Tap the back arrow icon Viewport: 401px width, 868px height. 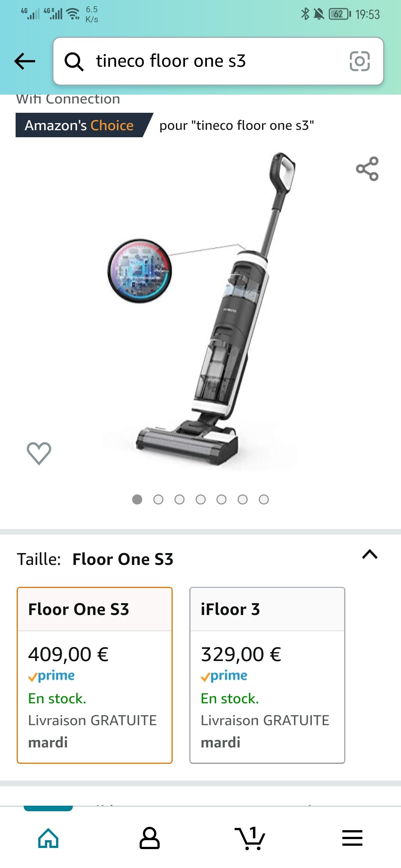[x=25, y=61]
